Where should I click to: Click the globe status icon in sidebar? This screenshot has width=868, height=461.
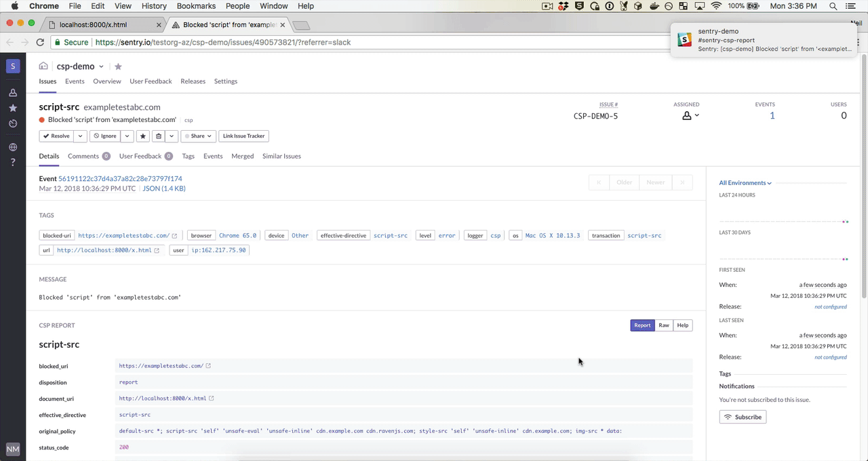(x=13, y=147)
